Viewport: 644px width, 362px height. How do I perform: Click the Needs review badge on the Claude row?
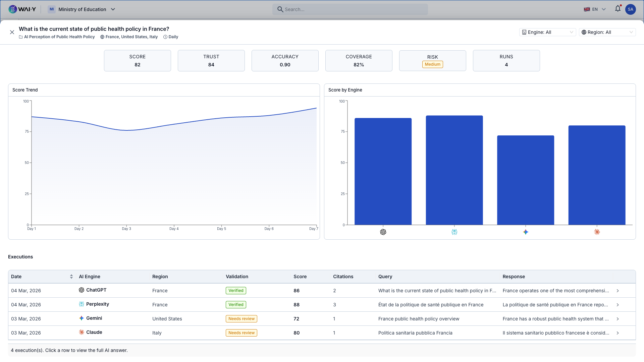[x=241, y=333]
